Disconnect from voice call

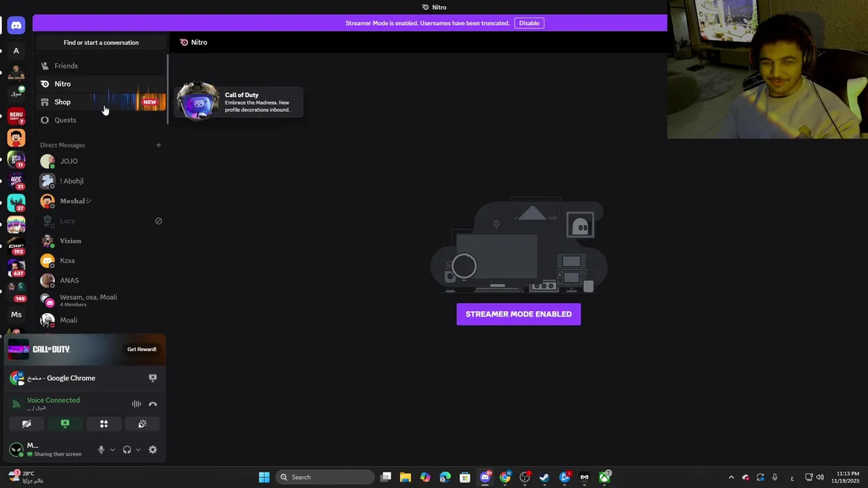(x=153, y=404)
